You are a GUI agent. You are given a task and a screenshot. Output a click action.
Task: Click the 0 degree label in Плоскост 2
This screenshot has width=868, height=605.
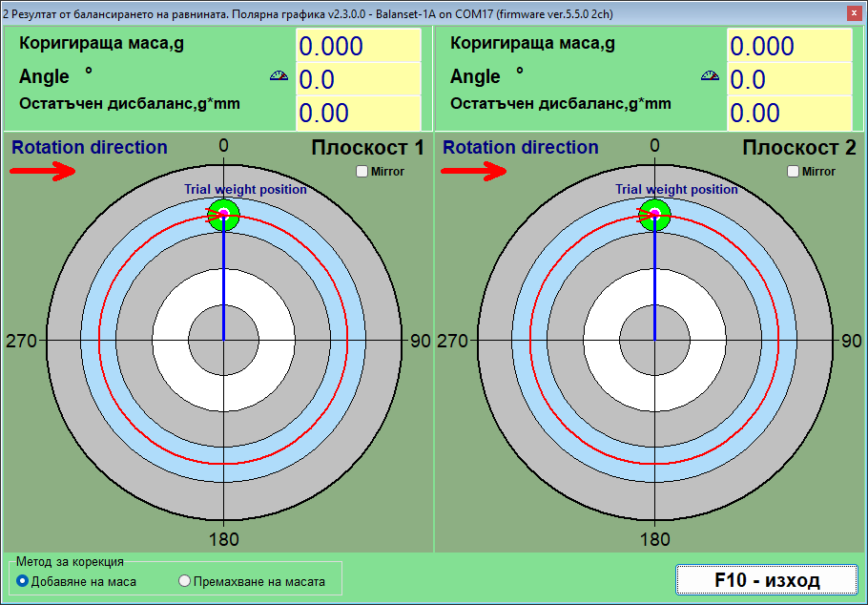[655, 146]
